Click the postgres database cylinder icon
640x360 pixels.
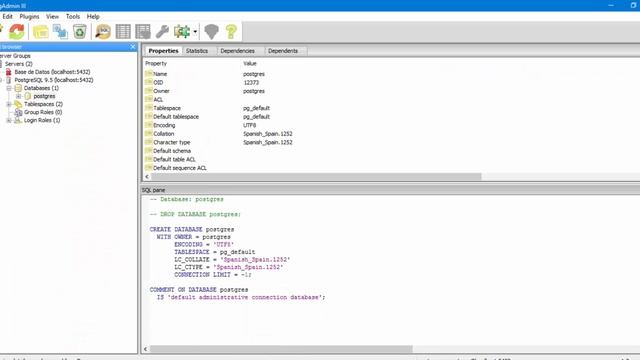point(28,96)
